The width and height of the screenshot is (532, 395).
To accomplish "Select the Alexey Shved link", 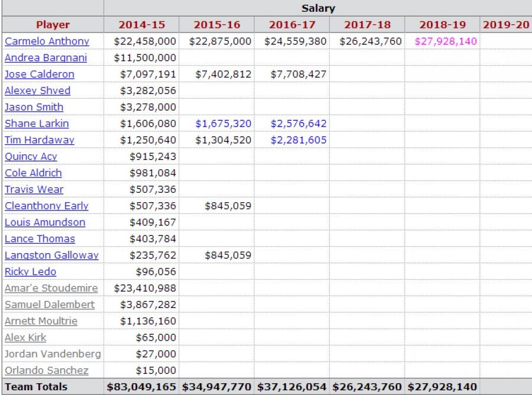I will click(x=37, y=90).
